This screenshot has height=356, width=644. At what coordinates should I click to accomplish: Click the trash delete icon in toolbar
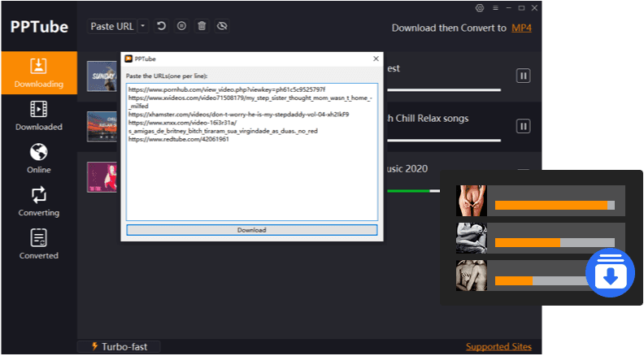tap(201, 27)
